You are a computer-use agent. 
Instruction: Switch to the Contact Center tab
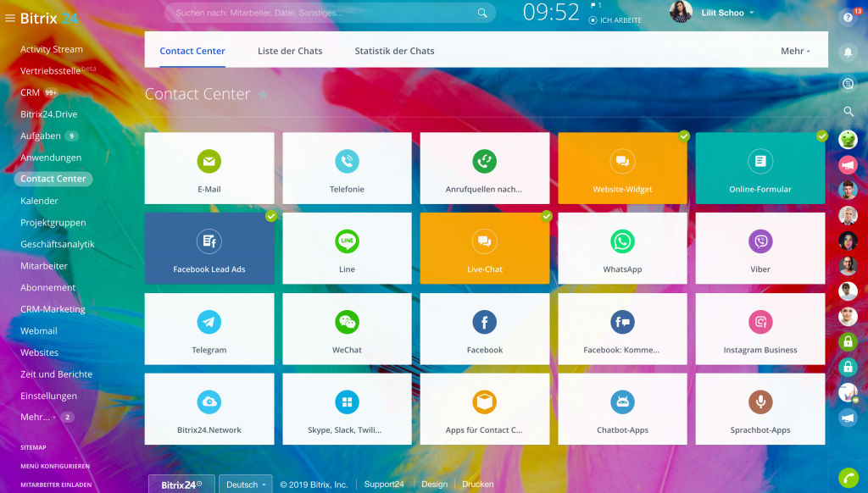coord(192,51)
